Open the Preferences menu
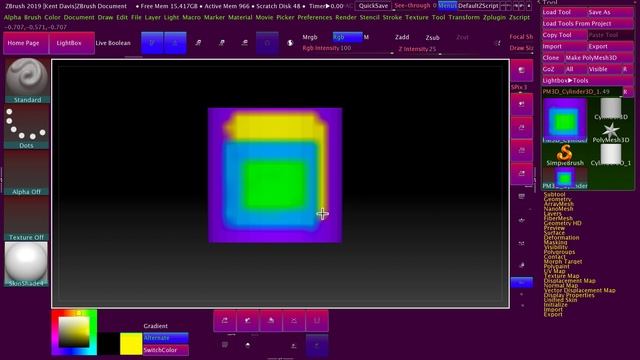640x360 pixels. (315, 18)
